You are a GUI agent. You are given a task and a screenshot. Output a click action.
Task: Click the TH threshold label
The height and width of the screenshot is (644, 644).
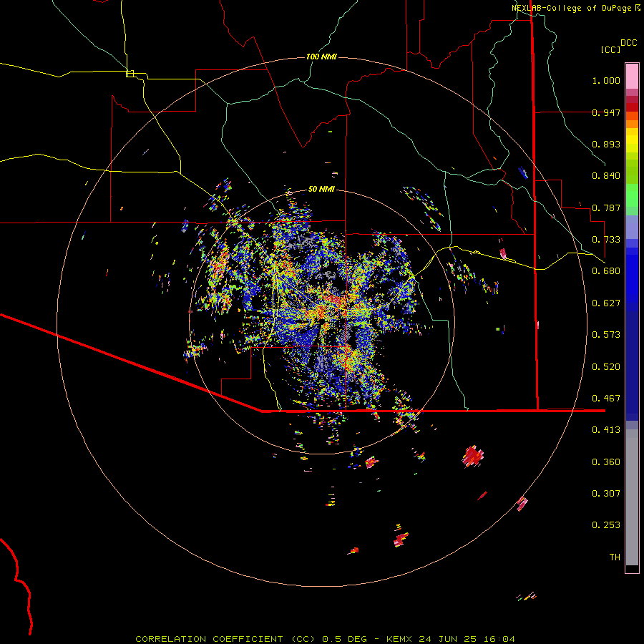point(615,557)
